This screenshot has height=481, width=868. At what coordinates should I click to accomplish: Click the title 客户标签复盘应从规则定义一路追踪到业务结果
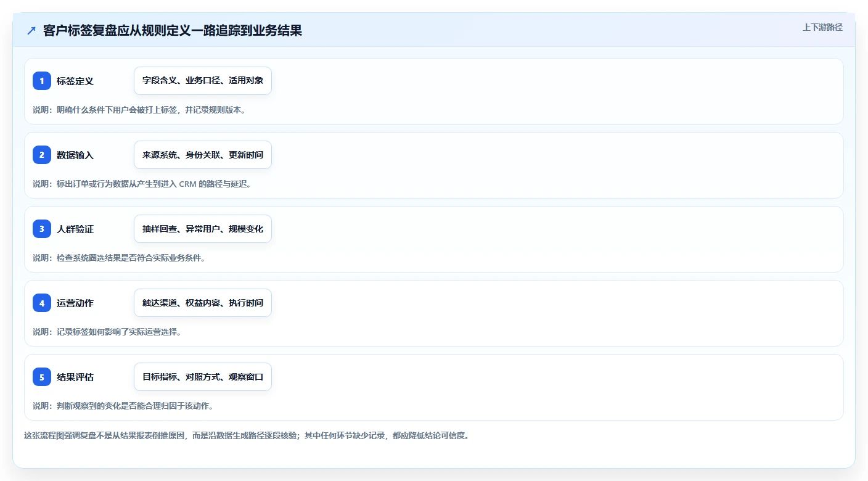coord(173,31)
